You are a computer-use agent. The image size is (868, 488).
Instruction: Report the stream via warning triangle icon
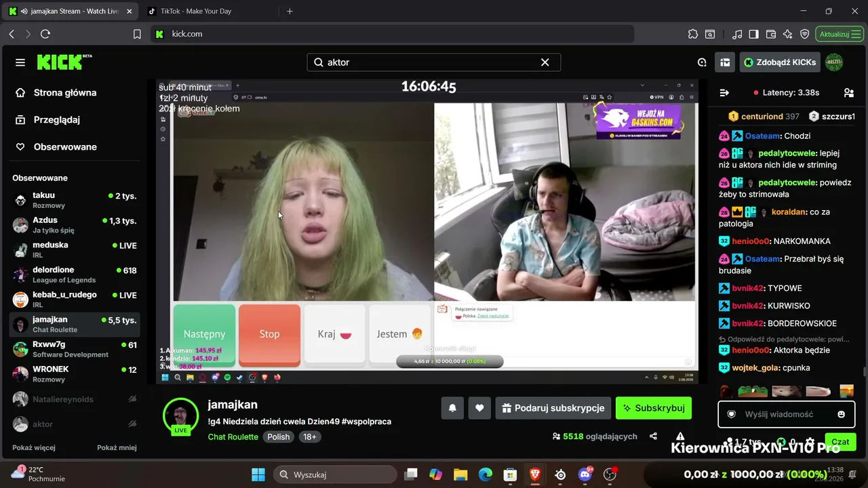coord(680,436)
